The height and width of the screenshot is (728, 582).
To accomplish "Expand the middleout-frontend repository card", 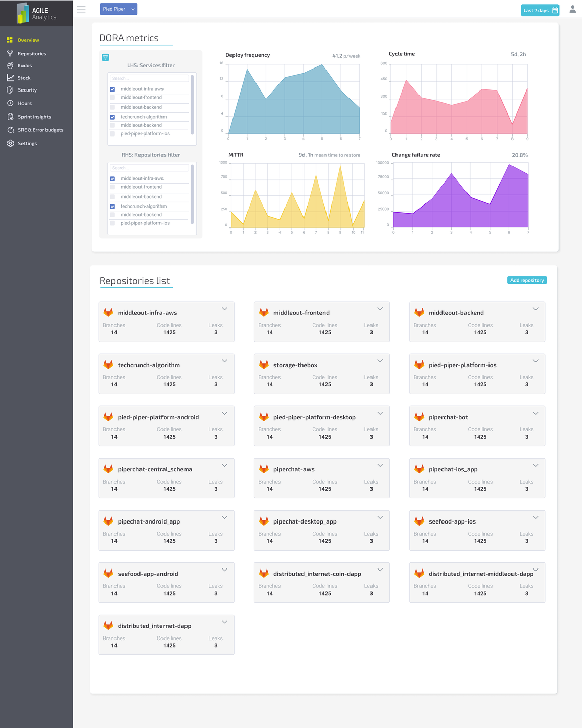I will pos(380,309).
